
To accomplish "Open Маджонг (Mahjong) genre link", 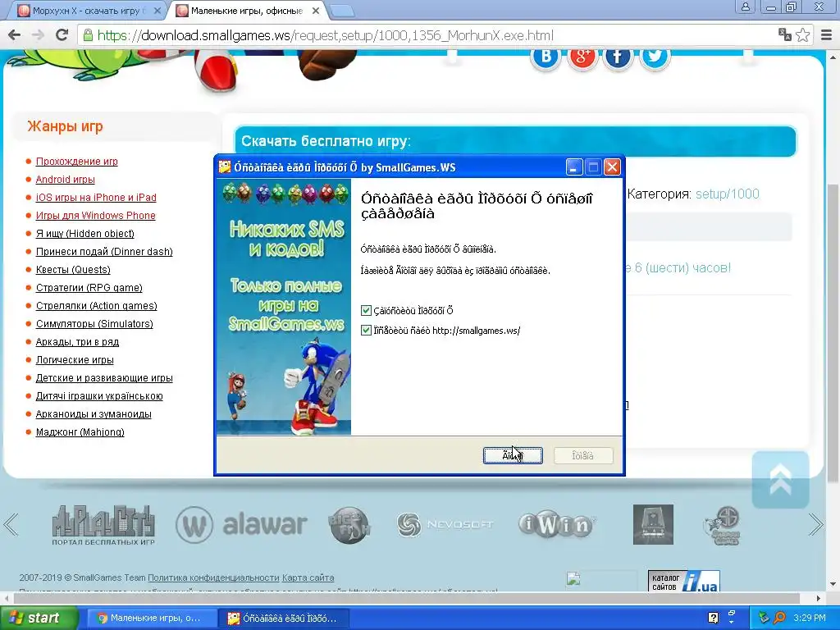I will [x=80, y=432].
